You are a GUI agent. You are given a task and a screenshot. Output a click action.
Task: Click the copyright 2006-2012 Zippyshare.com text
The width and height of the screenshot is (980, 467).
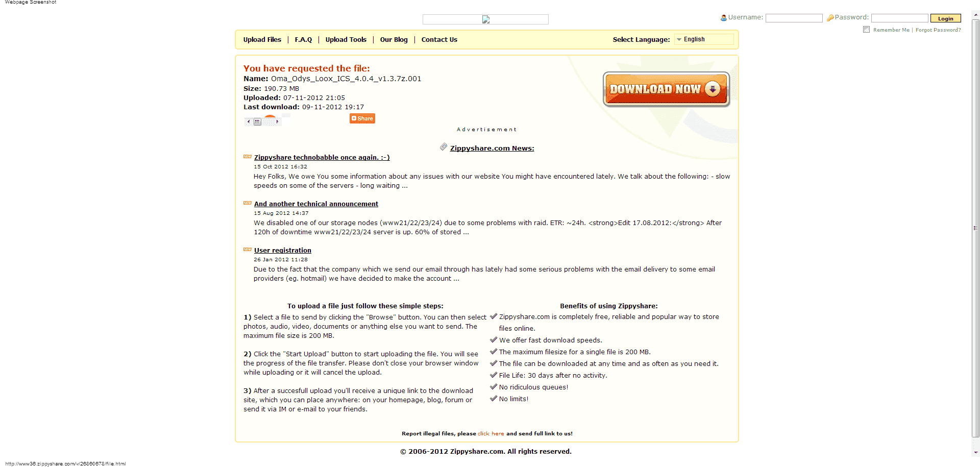click(486, 451)
